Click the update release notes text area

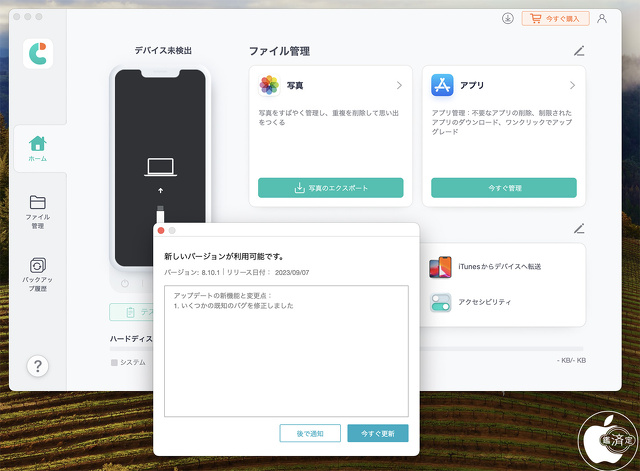286,351
